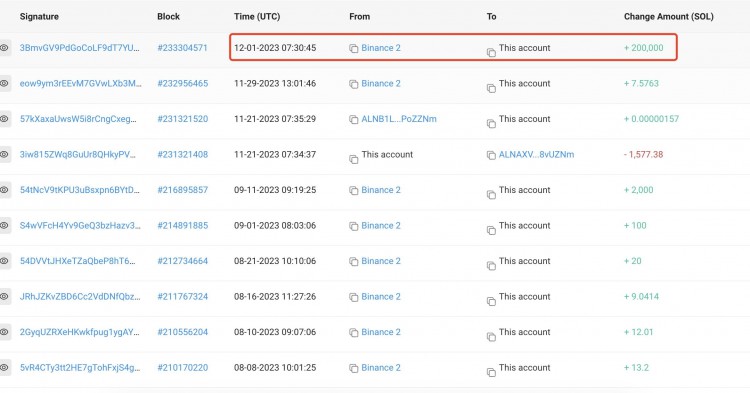
Task: Open signature 2GyqUZRXeHKwkfpug1ygAY... transaction
Action: (x=79, y=332)
